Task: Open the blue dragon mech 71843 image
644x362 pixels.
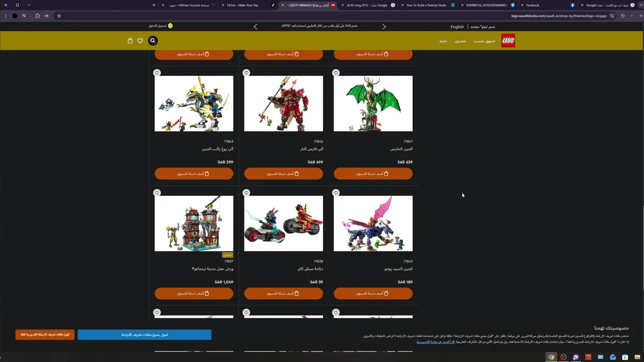Action: pyautogui.click(x=194, y=104)
